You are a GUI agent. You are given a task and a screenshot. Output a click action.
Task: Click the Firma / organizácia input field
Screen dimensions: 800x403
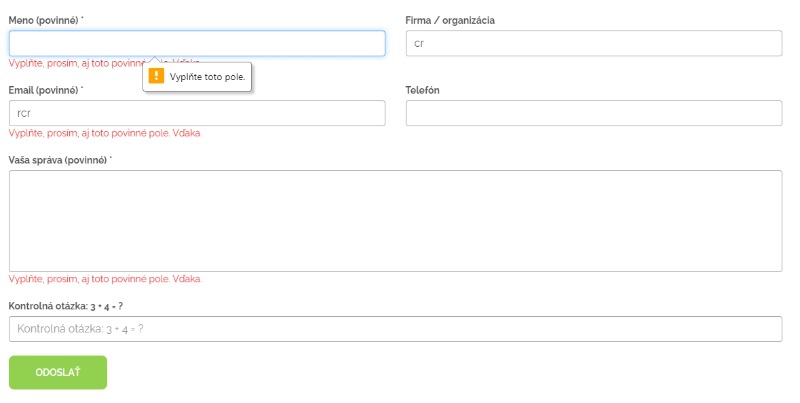click(x=593, y=43)
